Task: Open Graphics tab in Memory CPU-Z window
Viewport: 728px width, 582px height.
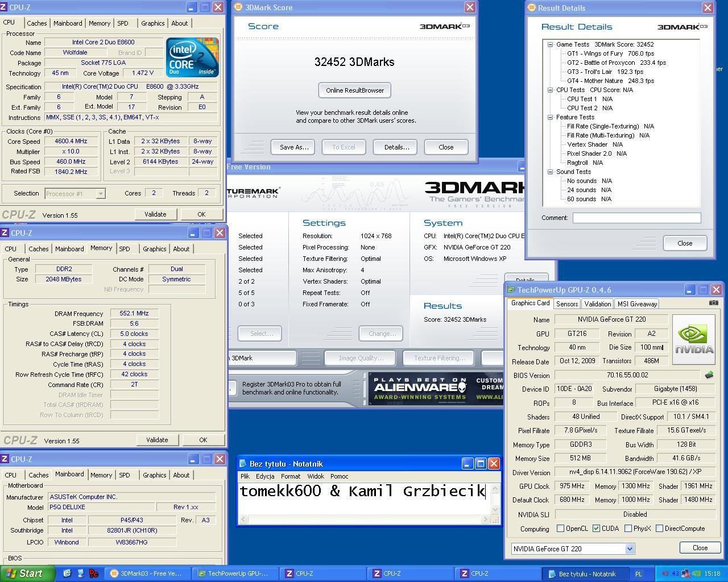Action: coord(154,249)
